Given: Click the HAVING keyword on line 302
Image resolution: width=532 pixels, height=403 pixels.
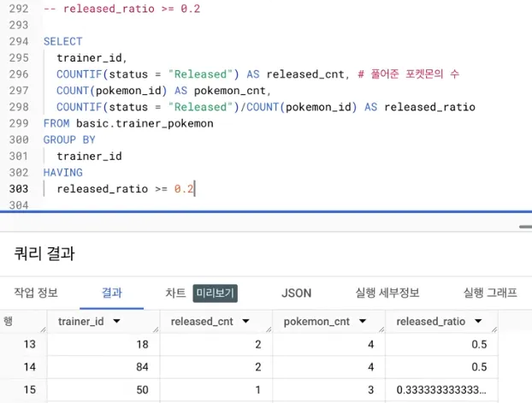Looking at the screenshot, I should click(x=62, y=173).
